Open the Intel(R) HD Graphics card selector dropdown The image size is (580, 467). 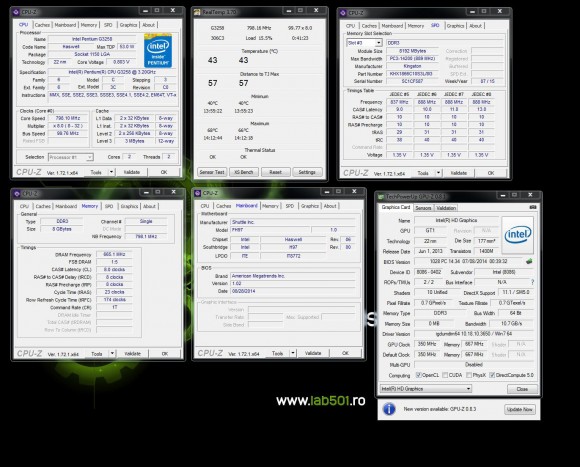(426, 389)
